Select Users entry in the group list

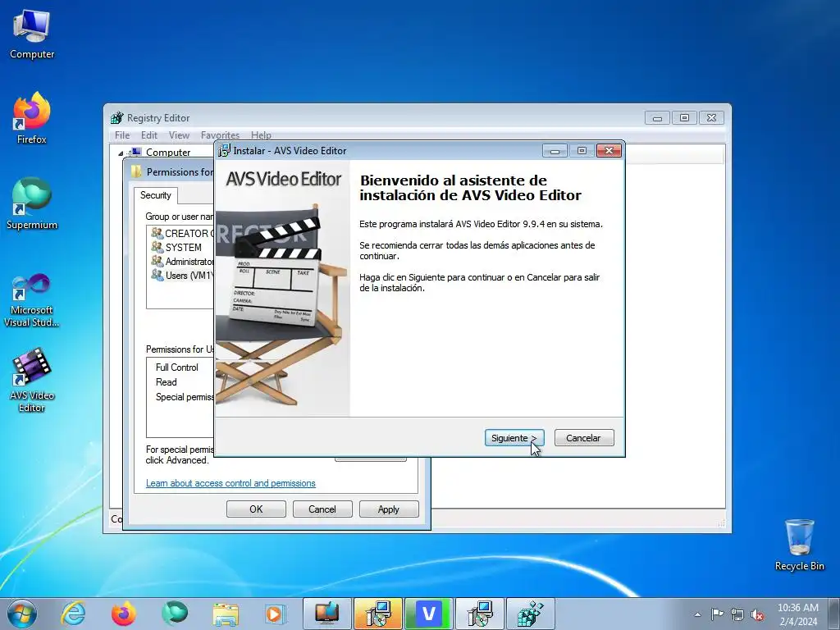point(182,276)
